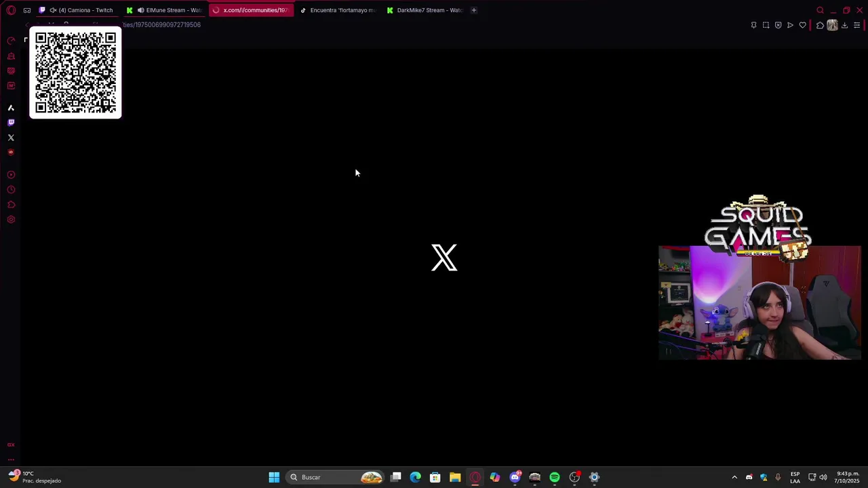Image resolution: width=868 pixels, height=488 pixels.
Task: Click the webcam overlay video
Action: coord(759,302)
